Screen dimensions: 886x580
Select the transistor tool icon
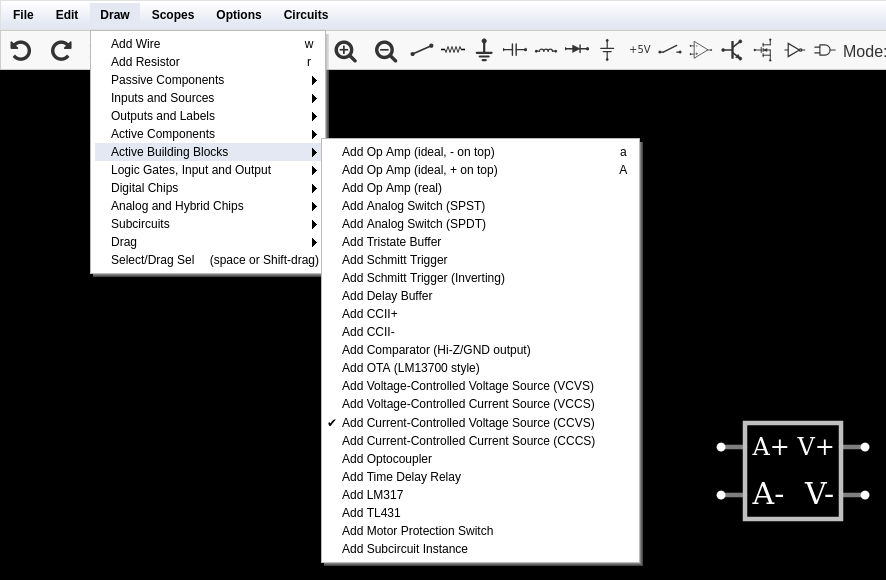pos(732,50)
